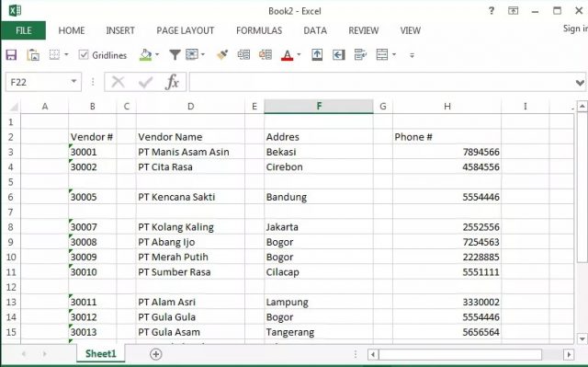Viewport: 588px width, 367px height.
Task: Click the Save icon in quick access toolbar
Action: tap(11, 55)
